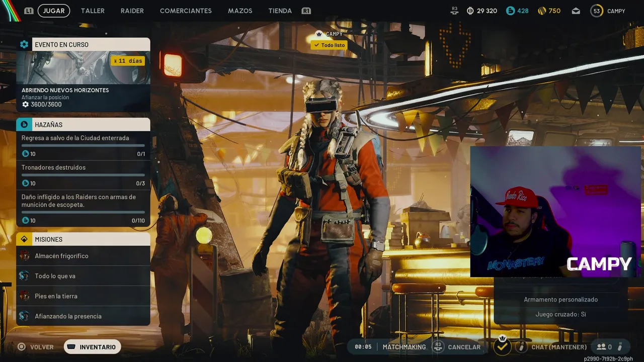This screenshot has width=644, height=362.
Task: Click the reward icon of escopeta damage feat
Action: (26, 220)
